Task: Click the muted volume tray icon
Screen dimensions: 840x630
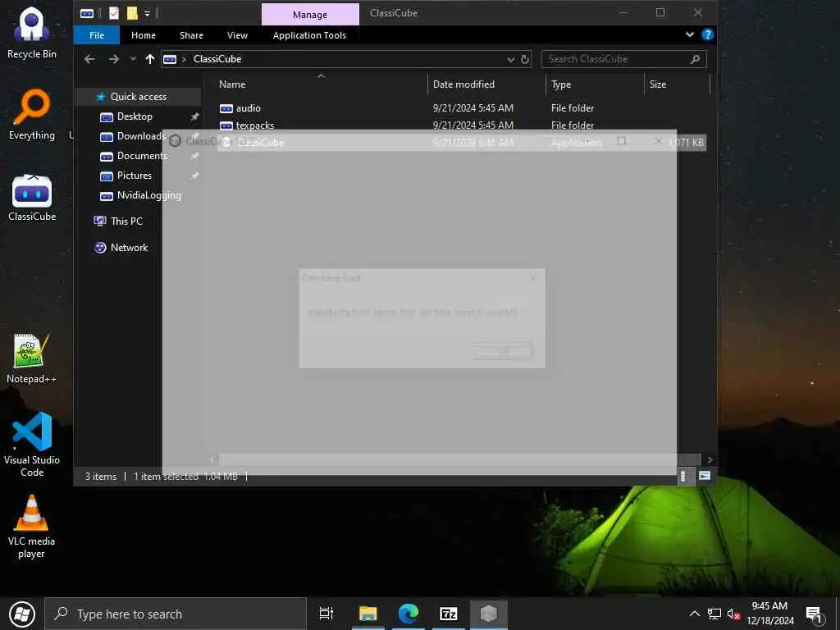Action: point(733,614)
